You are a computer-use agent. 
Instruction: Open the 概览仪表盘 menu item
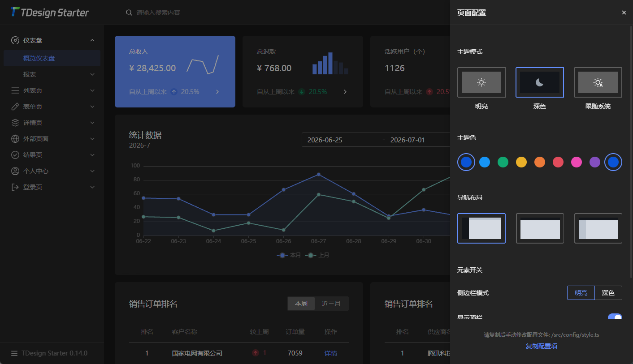(x=52, y=58)
